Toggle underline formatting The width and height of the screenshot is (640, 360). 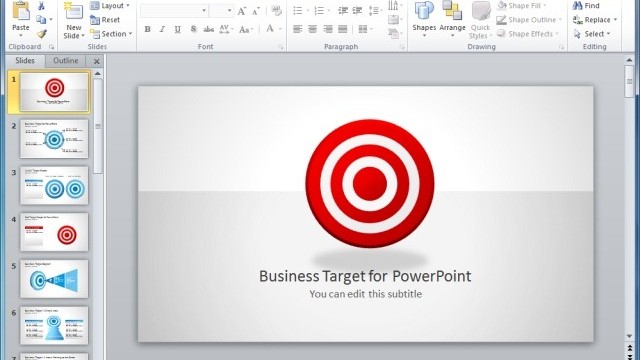click(178, 29)
